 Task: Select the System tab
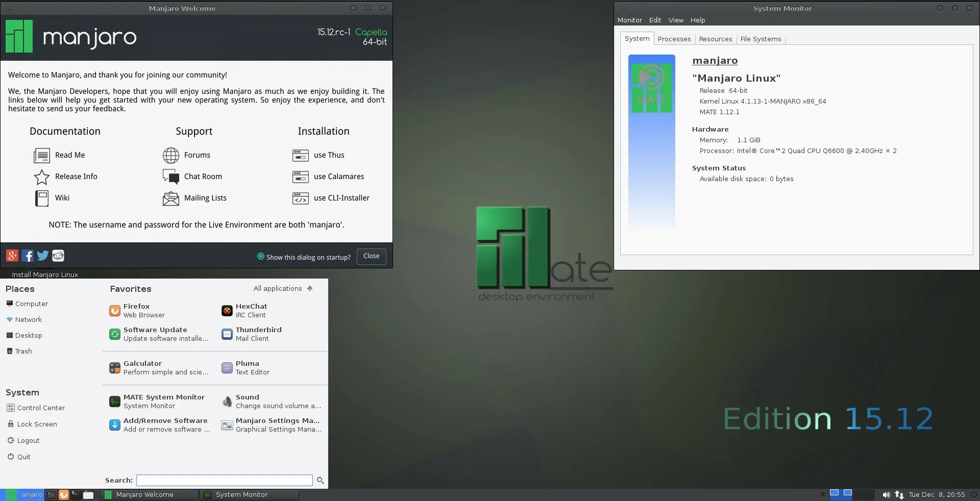click(637, 39)
